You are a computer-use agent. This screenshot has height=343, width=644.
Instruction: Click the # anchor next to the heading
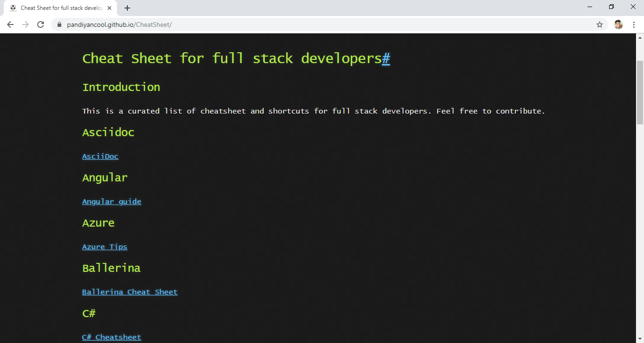point(386,58)
